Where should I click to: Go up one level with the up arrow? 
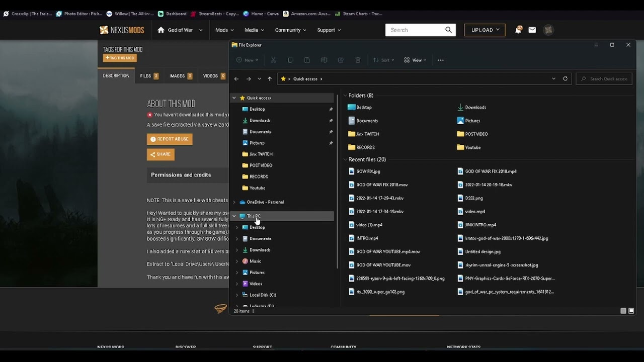[x=270, y=79]
